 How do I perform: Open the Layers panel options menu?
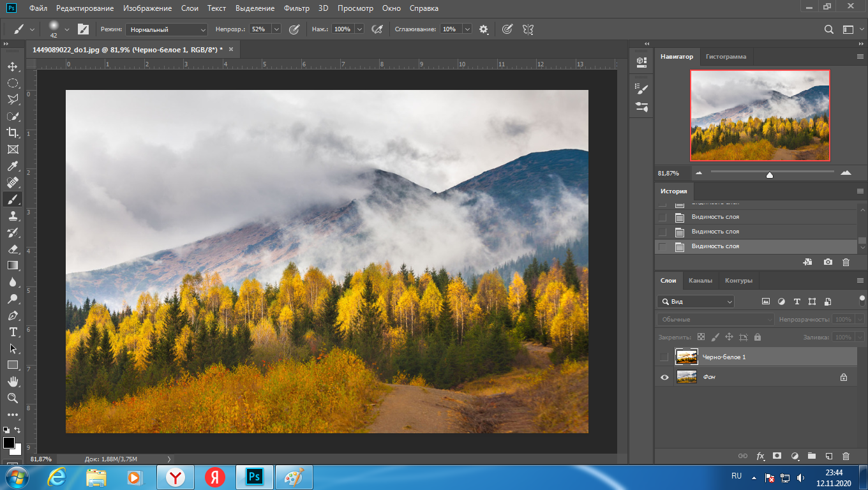coord(860,280)
